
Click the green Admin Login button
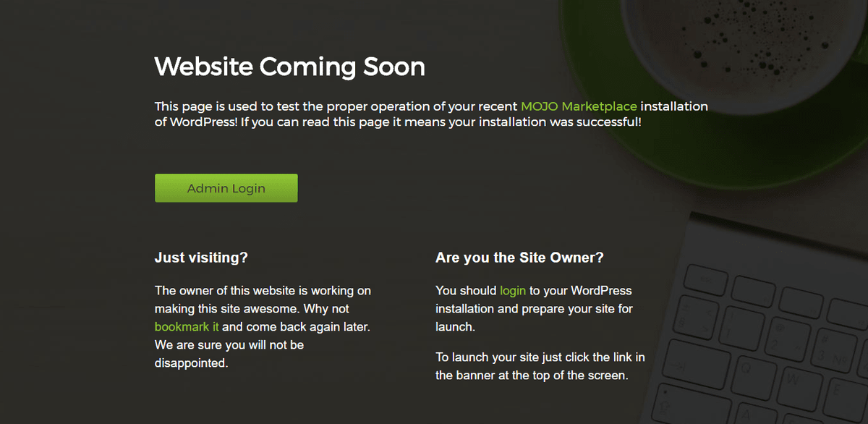tap(226, 188)
